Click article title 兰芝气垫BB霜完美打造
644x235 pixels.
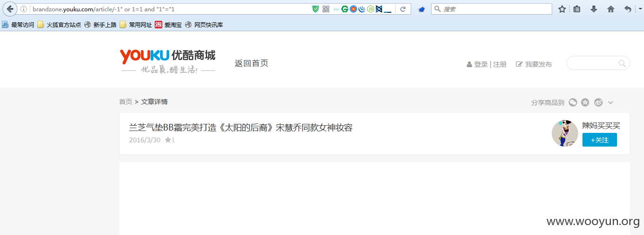(241, 128)
